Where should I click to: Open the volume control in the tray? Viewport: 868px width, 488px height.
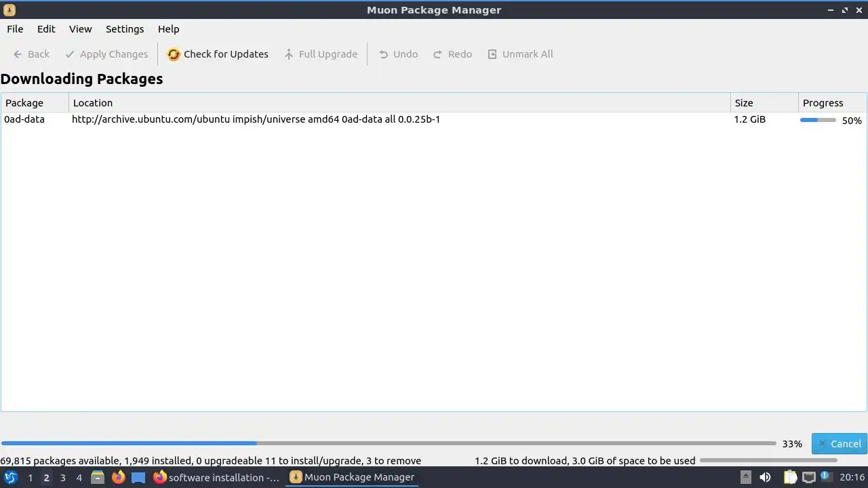point(765,477)
